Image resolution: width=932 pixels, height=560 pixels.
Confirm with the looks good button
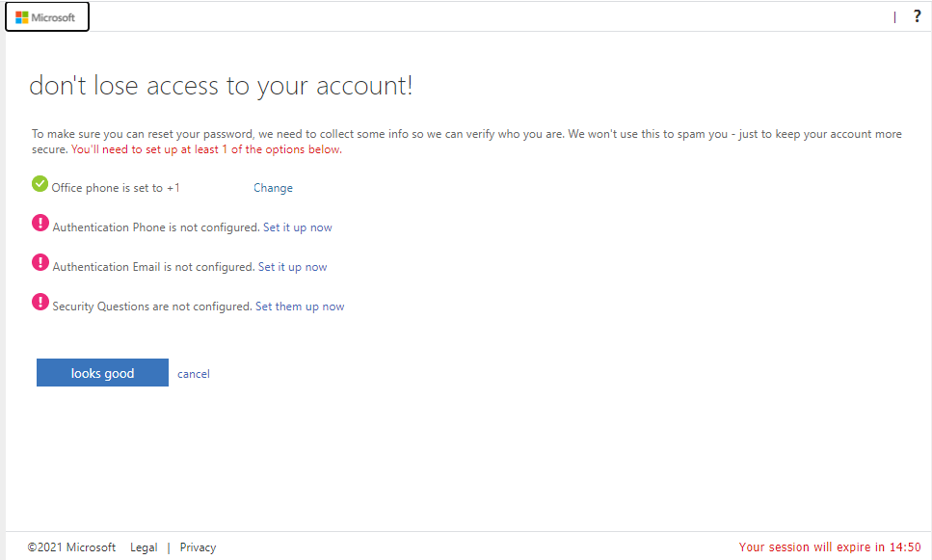102,373
